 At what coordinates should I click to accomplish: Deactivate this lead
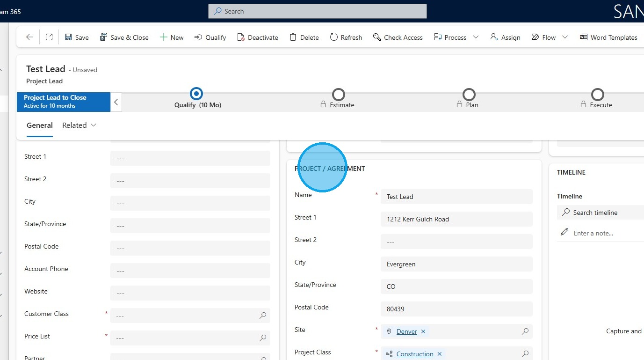[258, 37]
